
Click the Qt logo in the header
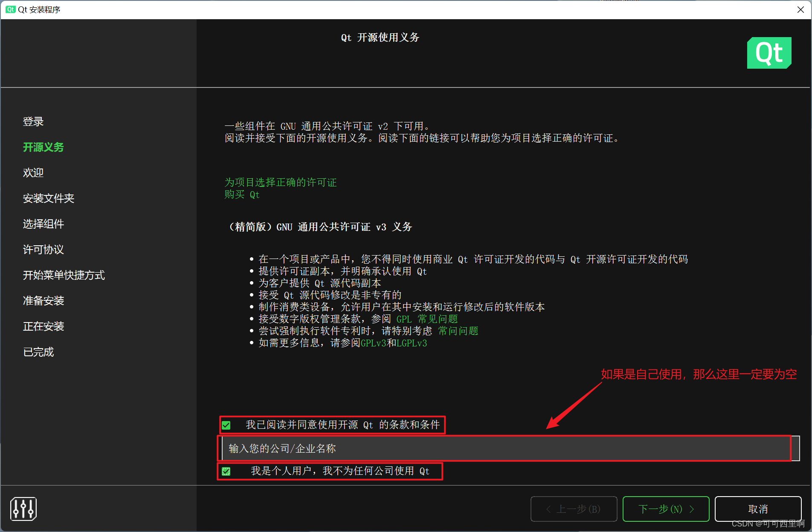[769, 53]
